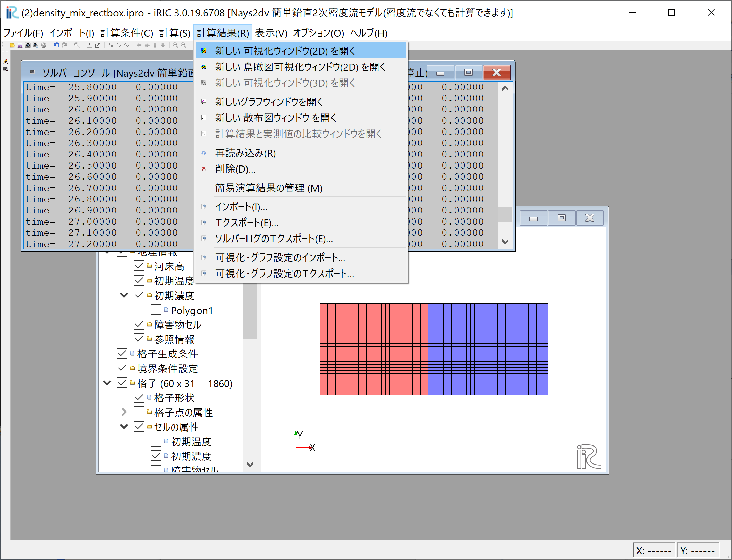Collapse the 初期濃度 folder node

[x=124, y=295]
